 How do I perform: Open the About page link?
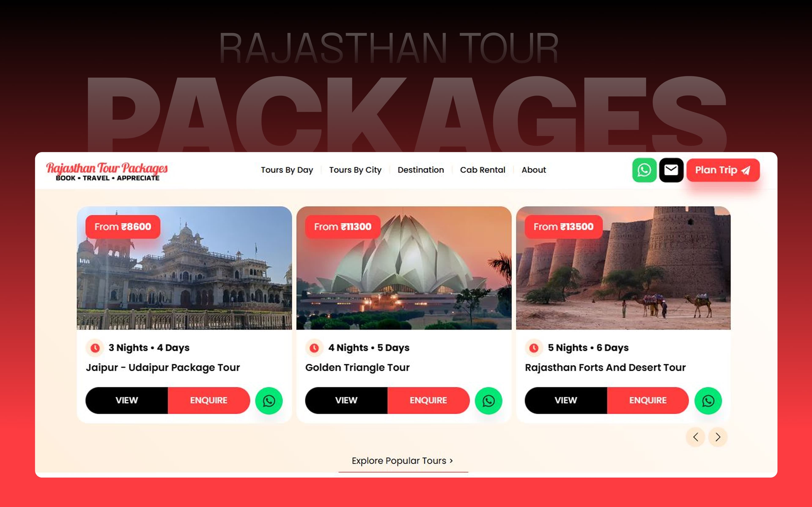[x=534, y=170]
